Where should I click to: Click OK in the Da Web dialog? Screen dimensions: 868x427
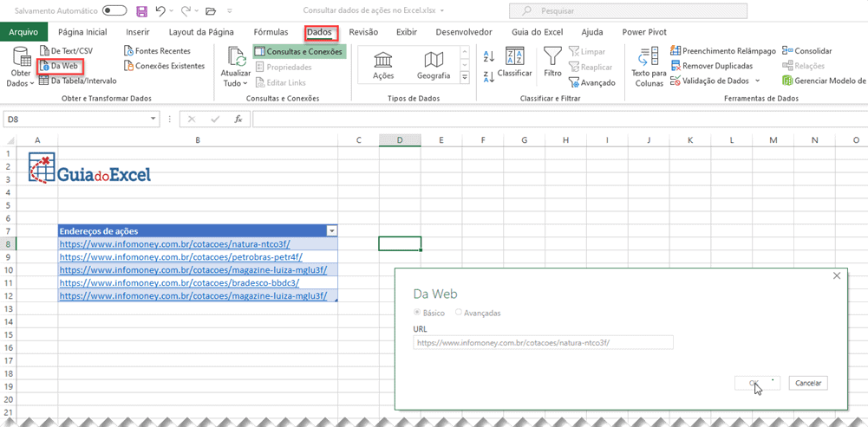(757, 383)
